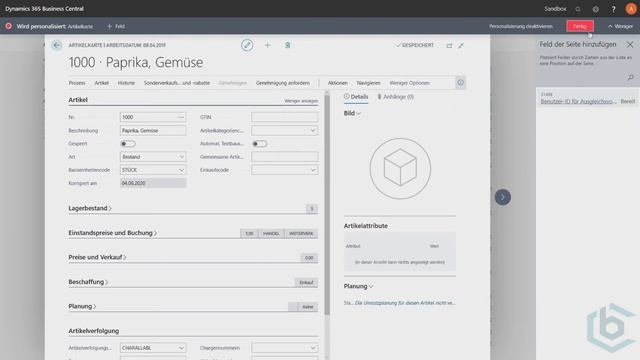Screen dimensions: 640x360
Task: Open Sonderverkaufs- und -rabatte menu
Action: [x=176, y=83]
